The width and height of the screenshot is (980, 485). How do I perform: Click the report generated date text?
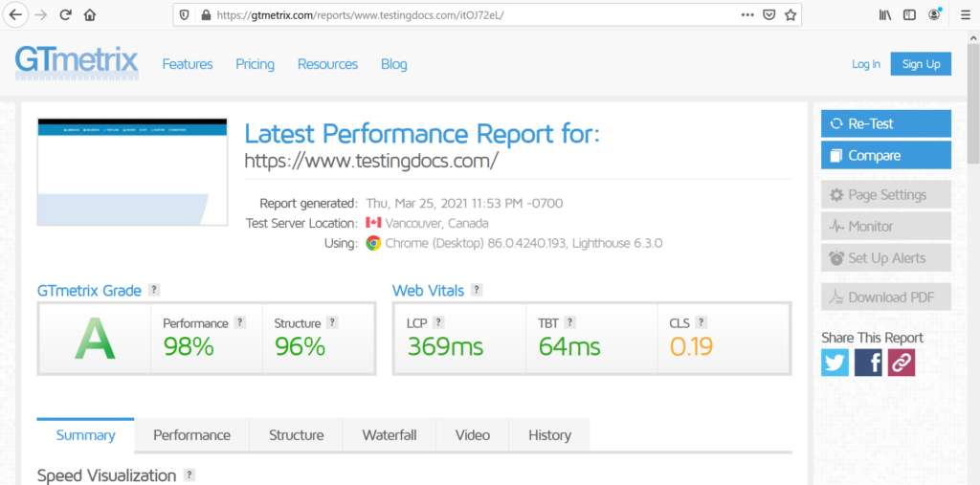(464, 203)
